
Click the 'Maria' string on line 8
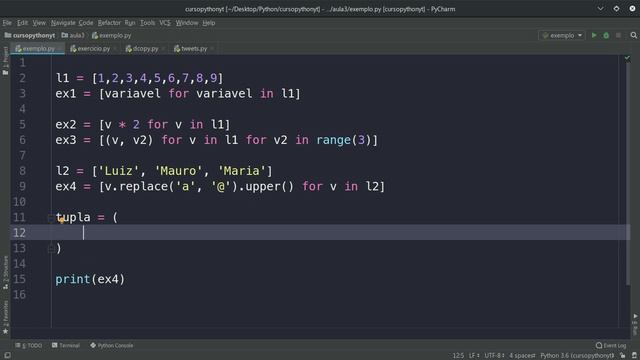pyautogui.click(x=242, y=171)
